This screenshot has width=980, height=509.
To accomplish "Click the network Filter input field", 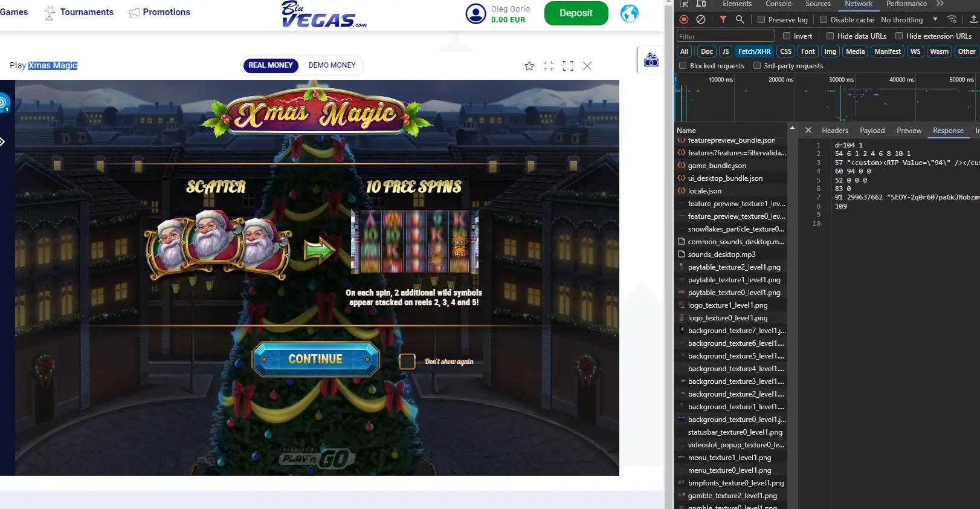I will coord(726,36).
